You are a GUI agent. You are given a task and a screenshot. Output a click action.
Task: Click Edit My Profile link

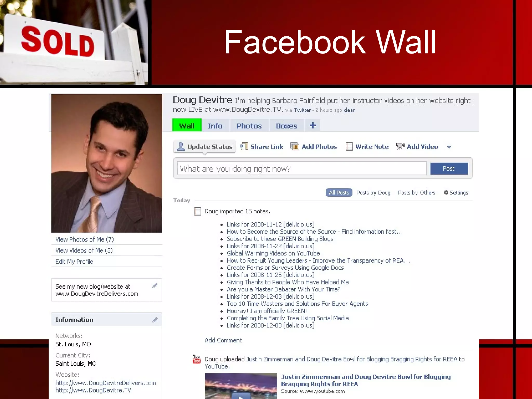(74, 262)
